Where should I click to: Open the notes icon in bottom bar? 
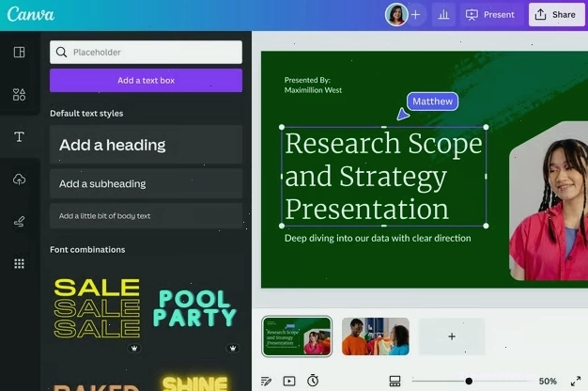click(266, 382)
